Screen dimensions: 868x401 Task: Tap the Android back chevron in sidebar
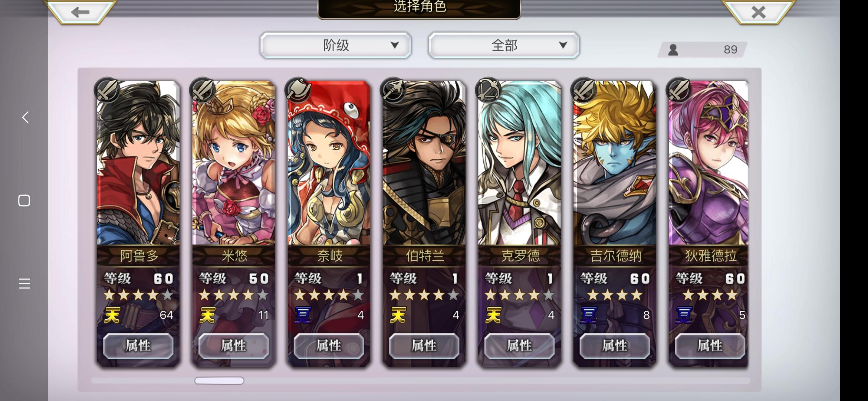[x=25, y=117]
